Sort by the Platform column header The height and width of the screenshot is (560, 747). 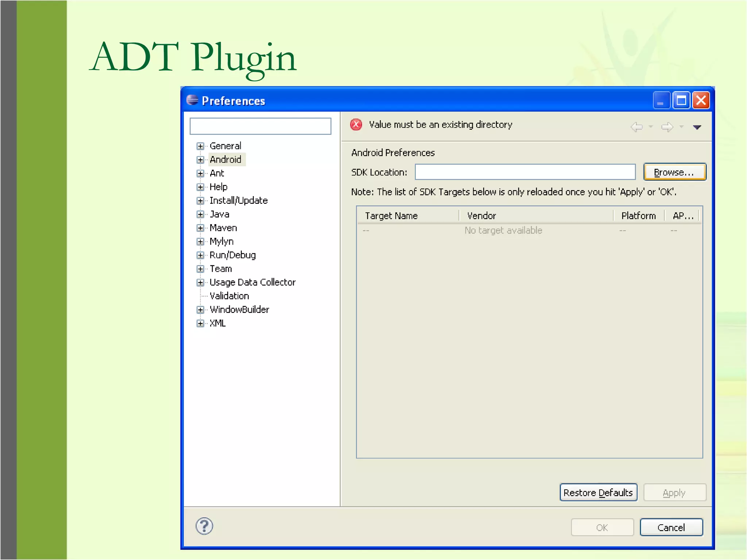coord(639,215)
